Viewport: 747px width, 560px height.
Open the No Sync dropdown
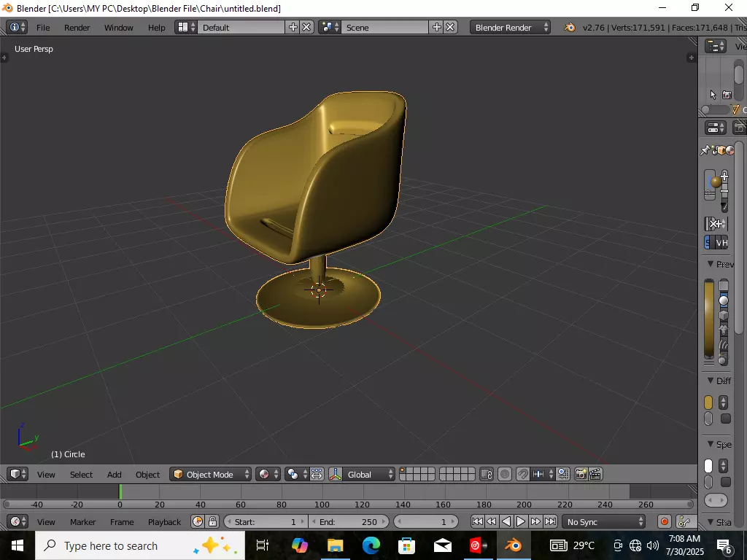click(x=604, y=522)
